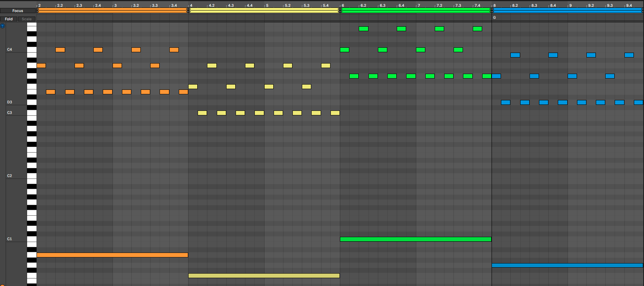The image size is (644, 286).
Task: Click the Focus button
Action: [18, 11]
